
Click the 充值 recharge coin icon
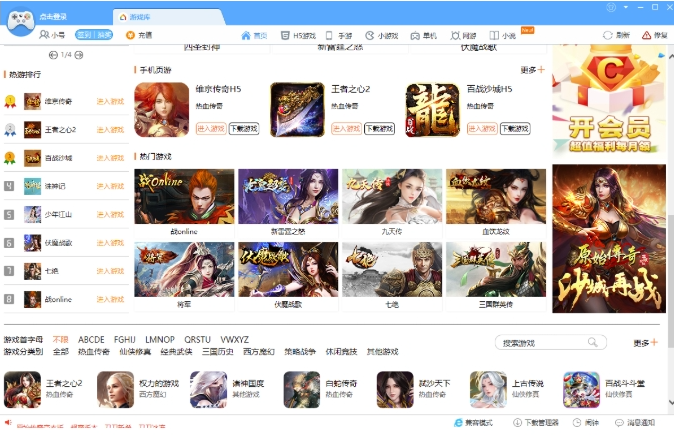coord(130,35)
